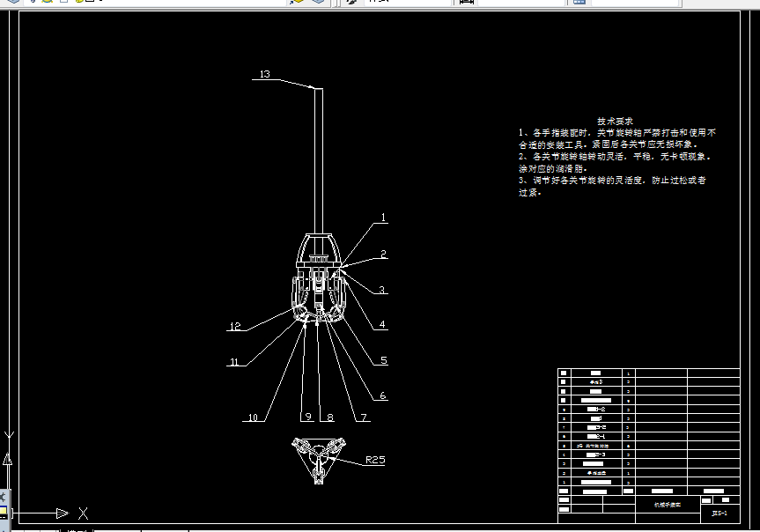
Task: Pick the long vertical rod of part 13
Action: (319, 161)
